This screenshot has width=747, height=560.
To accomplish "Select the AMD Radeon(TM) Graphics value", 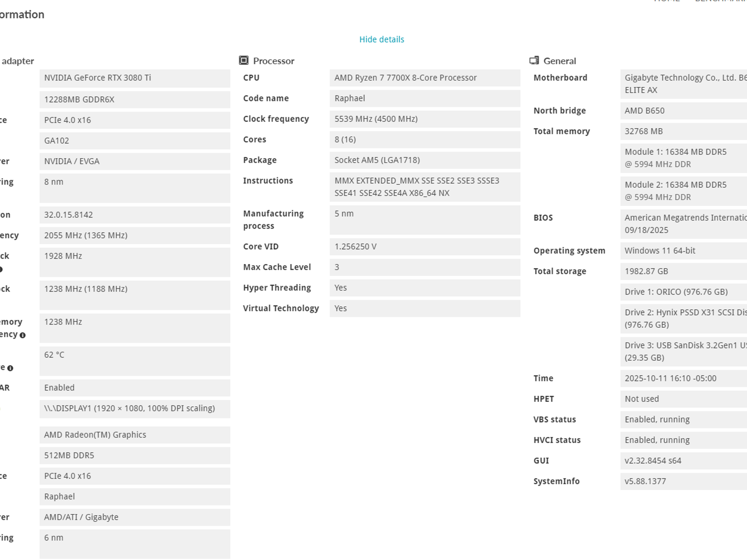I will coord(135,435).
